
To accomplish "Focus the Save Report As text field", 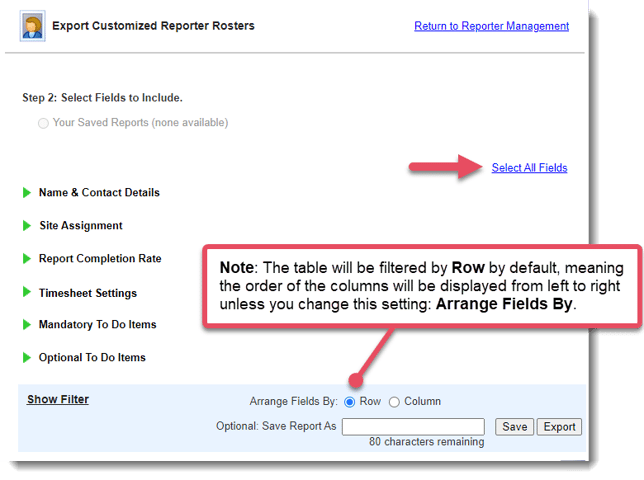I will (413, 427).
